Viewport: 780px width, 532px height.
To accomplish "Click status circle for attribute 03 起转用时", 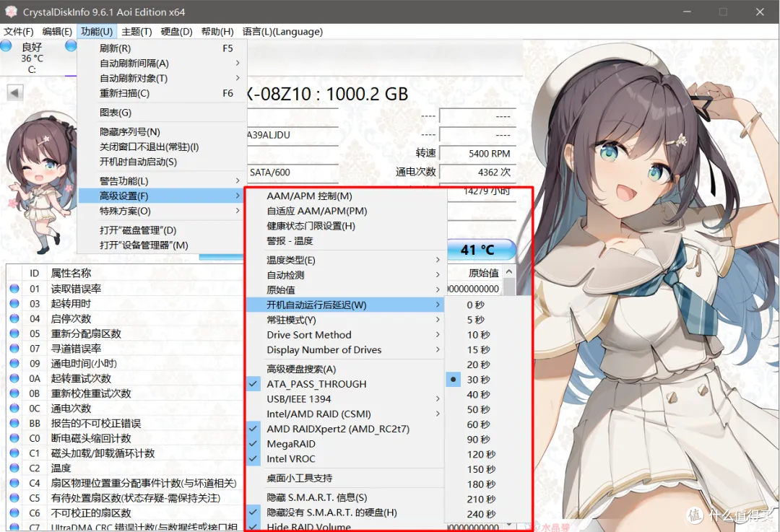I will point(14,303).
